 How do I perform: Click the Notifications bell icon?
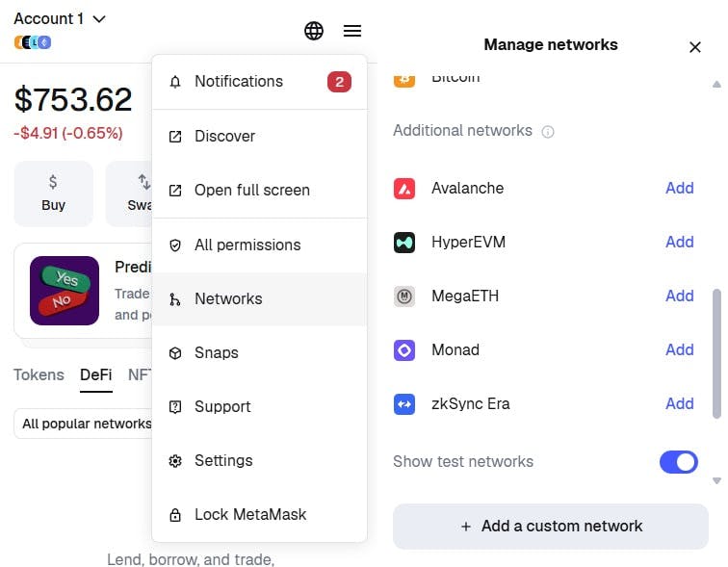[x=175, y=82]
